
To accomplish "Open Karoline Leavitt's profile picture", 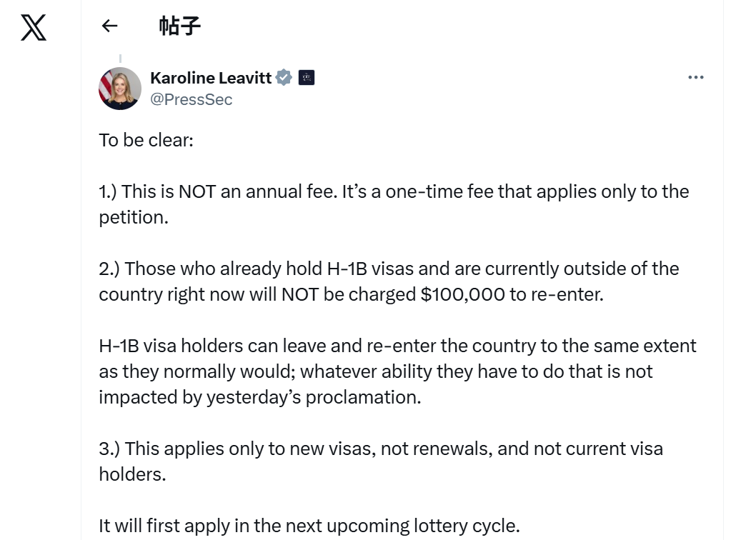I will coord(120,89).
